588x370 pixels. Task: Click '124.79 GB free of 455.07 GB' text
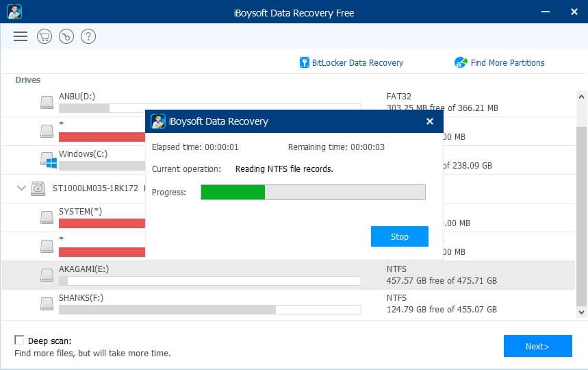pyautogui.click(x=442, y=310)
